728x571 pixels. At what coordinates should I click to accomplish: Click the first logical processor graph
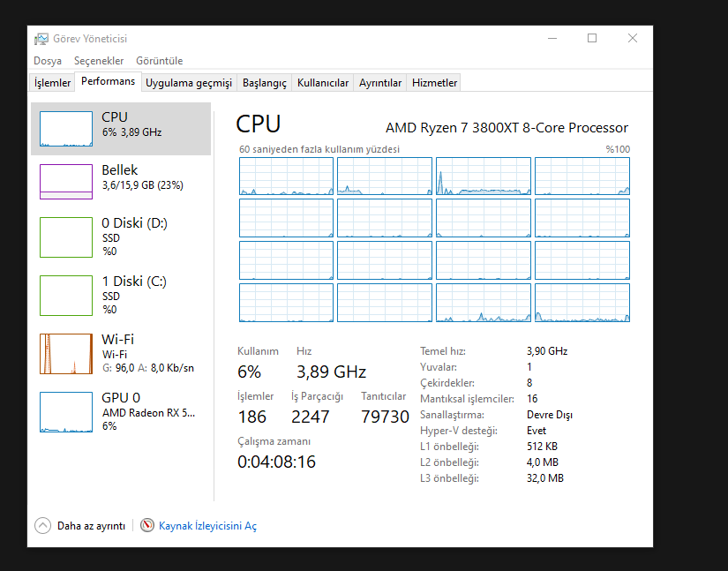coord(286,177)
